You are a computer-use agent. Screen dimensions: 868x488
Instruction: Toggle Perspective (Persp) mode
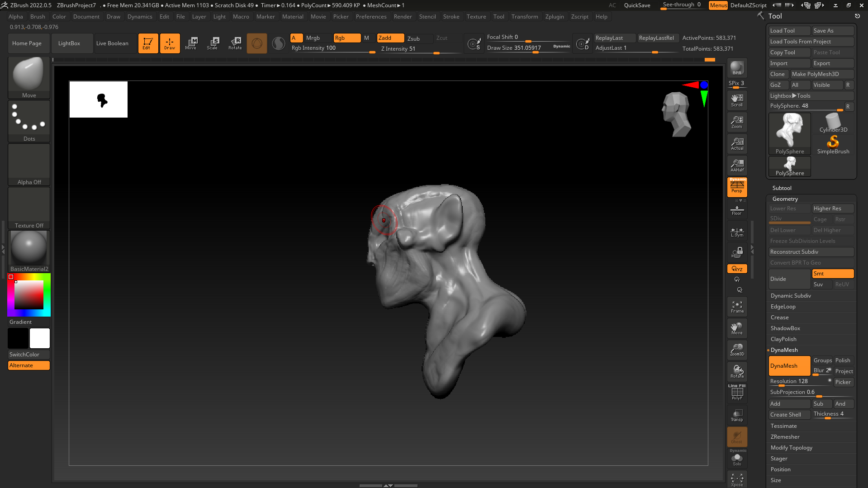[x=737, y=187]
